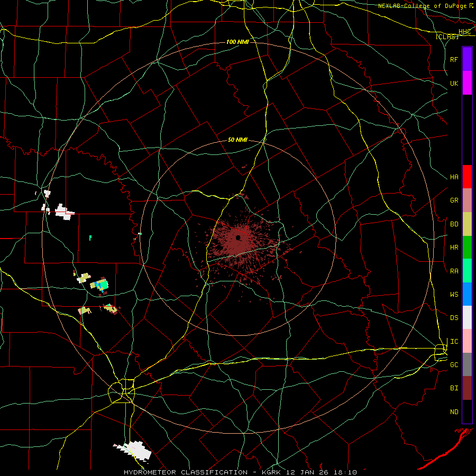Click the HYDROMETEOR CLASSIFICATION caption text
Screen dimensions: 476x476
tap(186, 472)
